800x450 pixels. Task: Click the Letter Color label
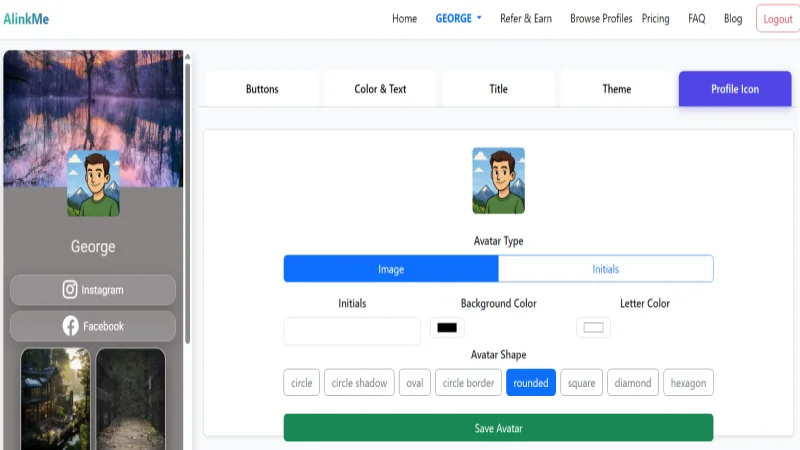tap(645, 304)
